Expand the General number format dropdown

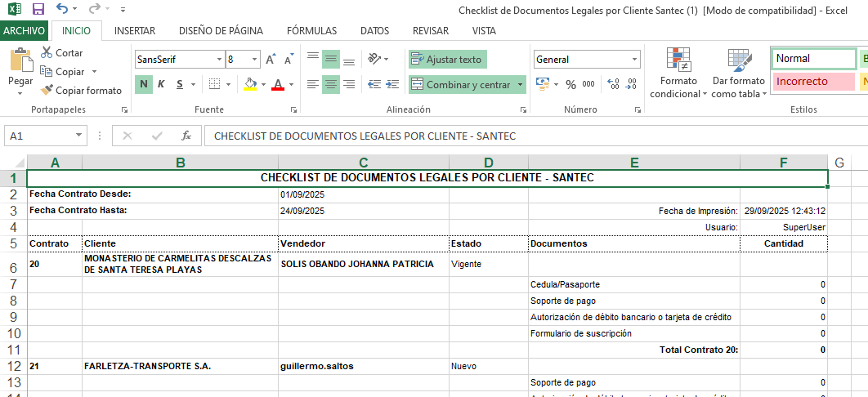[635, 60]
